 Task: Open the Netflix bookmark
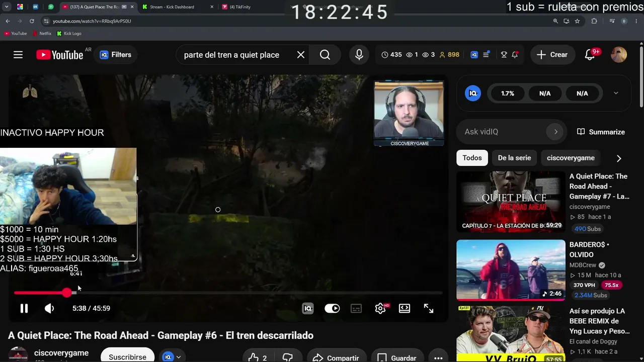pos(42,34)
